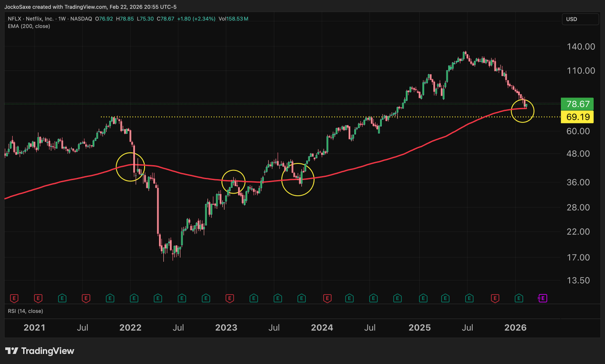Open the USD currency selector

pos(581,19)
